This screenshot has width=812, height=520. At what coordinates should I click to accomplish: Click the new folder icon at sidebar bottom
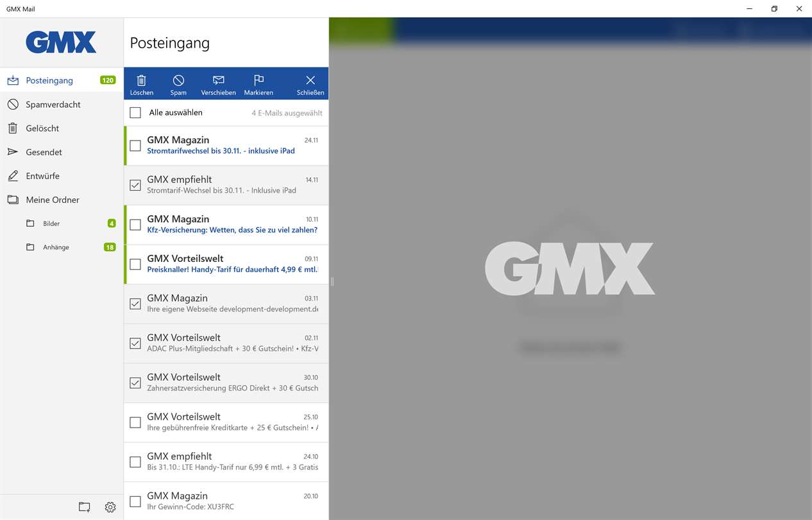(84, 507)
